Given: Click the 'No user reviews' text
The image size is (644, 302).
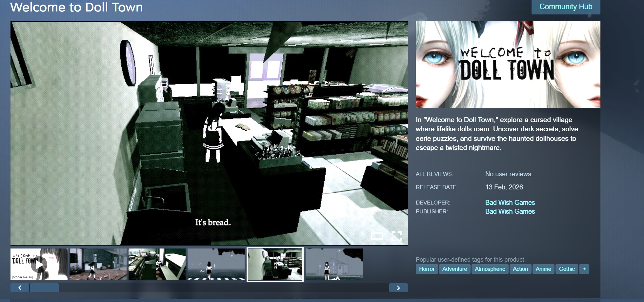Looking at the screenshot, I should tap(508, 174).
